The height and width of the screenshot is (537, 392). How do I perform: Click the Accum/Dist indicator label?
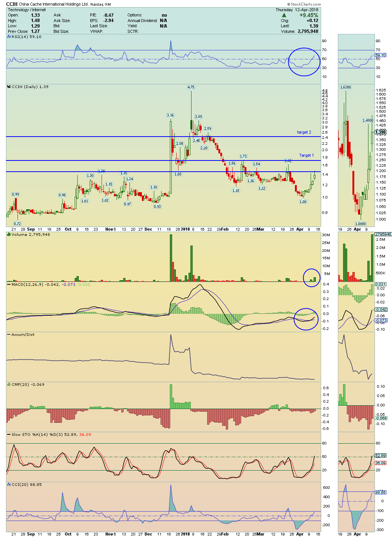[23, 334]
